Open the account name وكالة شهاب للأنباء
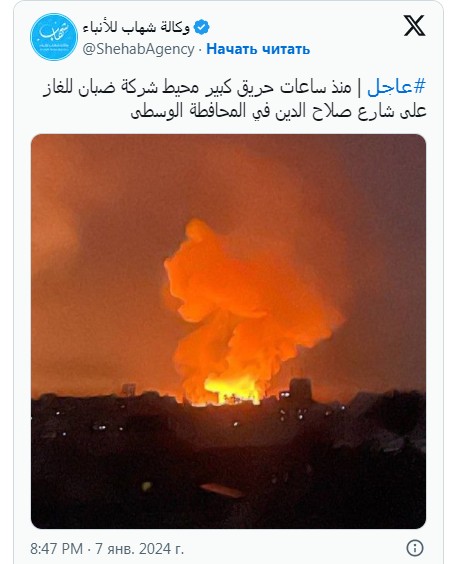The image size is (457, 564). (x=137, y=28)
